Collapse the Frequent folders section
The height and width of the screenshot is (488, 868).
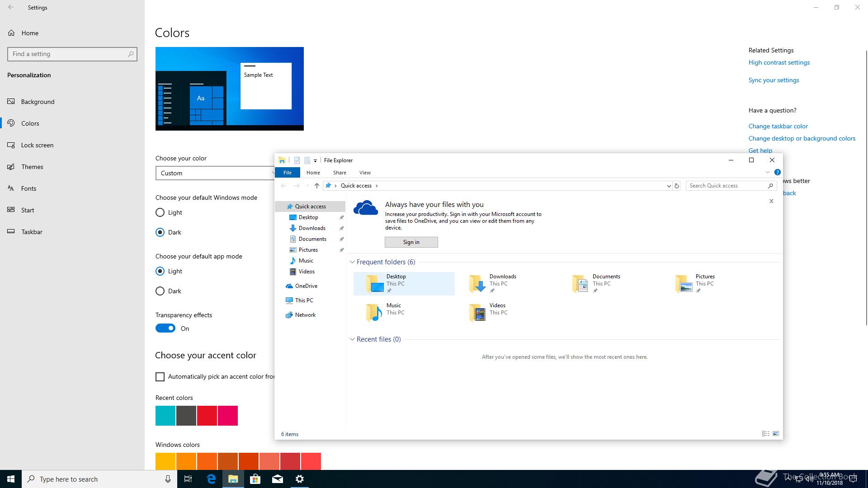pyautogui.click(x=352, y=262)
